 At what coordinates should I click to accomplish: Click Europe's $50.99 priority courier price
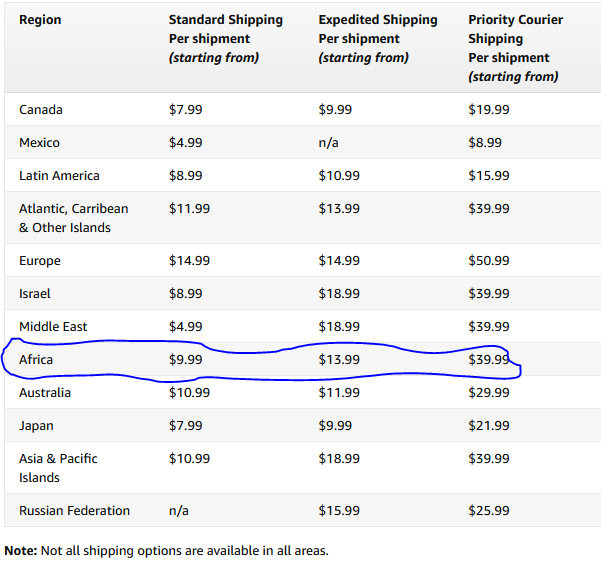[x=488, y=261]
